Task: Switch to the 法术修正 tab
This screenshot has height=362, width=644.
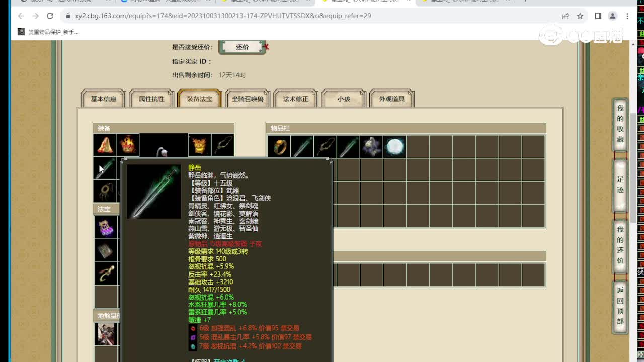Action: click(295, 99)
